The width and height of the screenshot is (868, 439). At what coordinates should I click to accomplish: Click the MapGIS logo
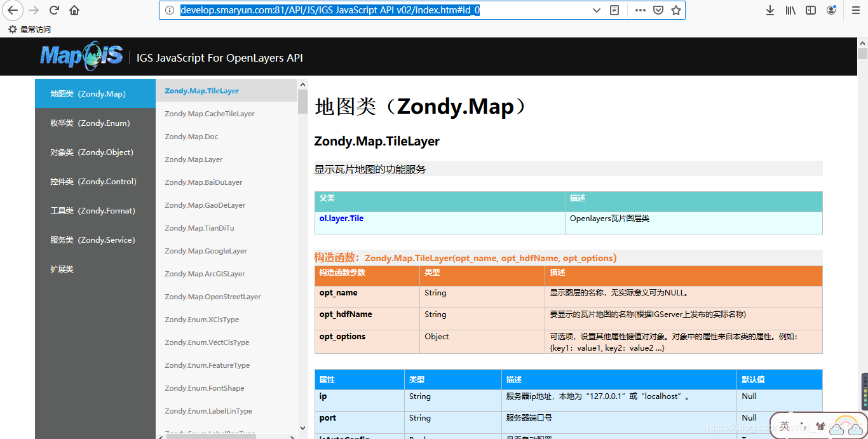pyautogui.click(x=81, y=56)
